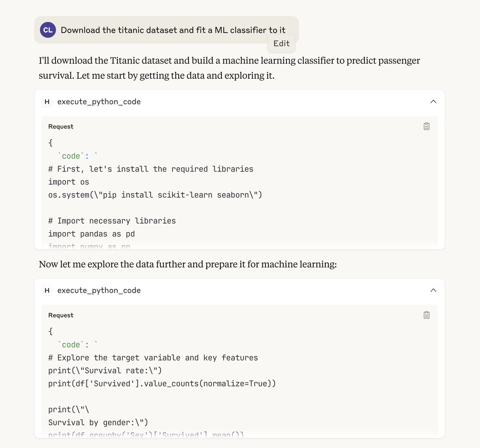
Task: Click the value_counts(normalize=True) print line
Action: [x=162, y=384]
